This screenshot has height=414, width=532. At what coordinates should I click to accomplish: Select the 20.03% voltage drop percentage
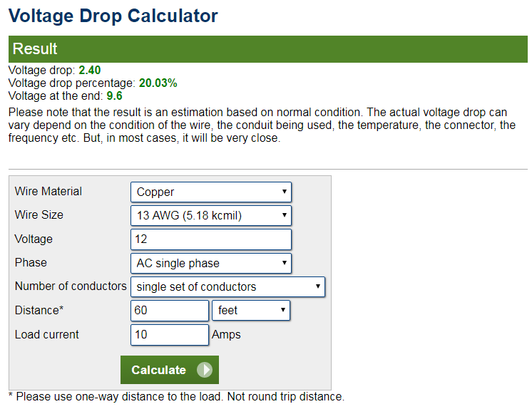click(x=158, y=83)
